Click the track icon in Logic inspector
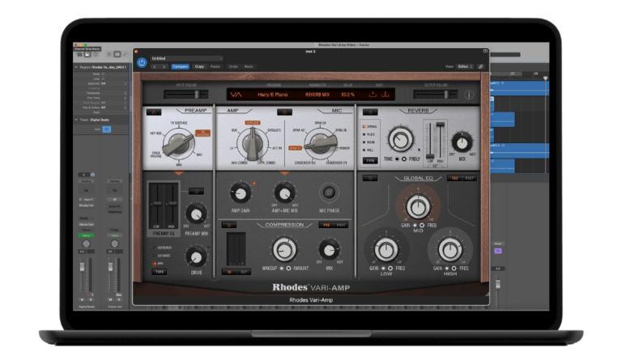Viewport: 622px width, 364px height. [x=107, y=129]
